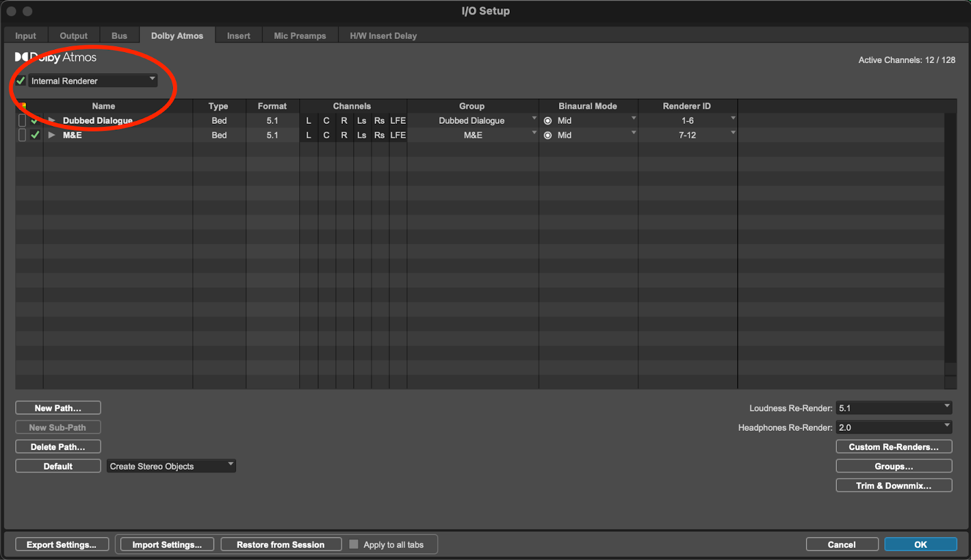Select the Dolby Atmos tab
The image size is (971, 560).
177,36
